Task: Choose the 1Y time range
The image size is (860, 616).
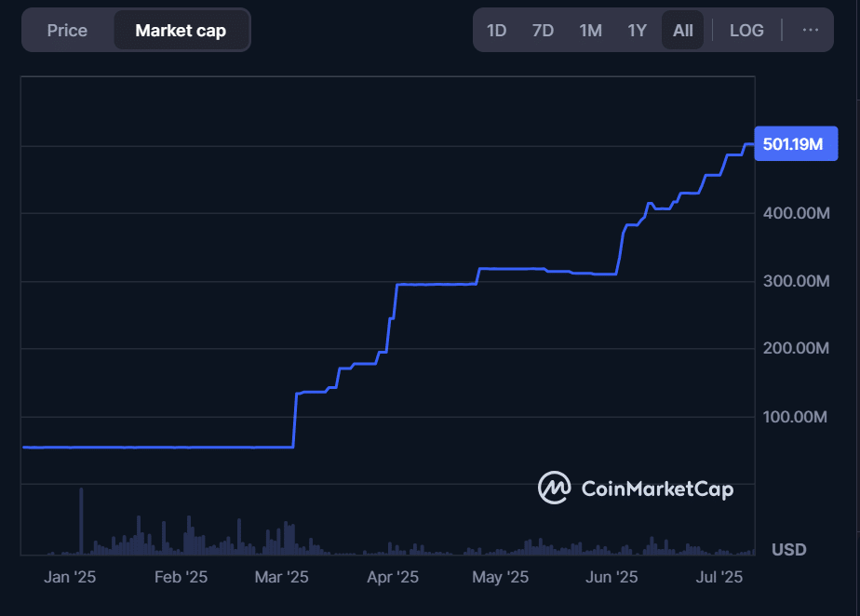Action: tap(637, 31)
